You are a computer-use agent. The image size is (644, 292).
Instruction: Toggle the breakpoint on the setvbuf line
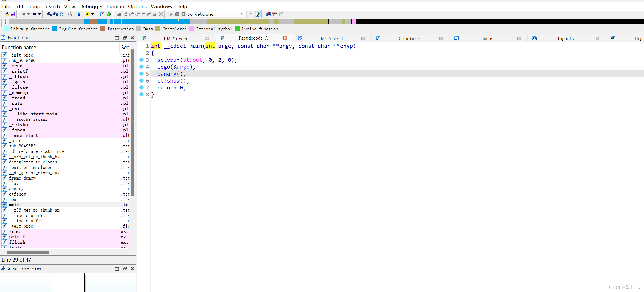pos(141,60)
